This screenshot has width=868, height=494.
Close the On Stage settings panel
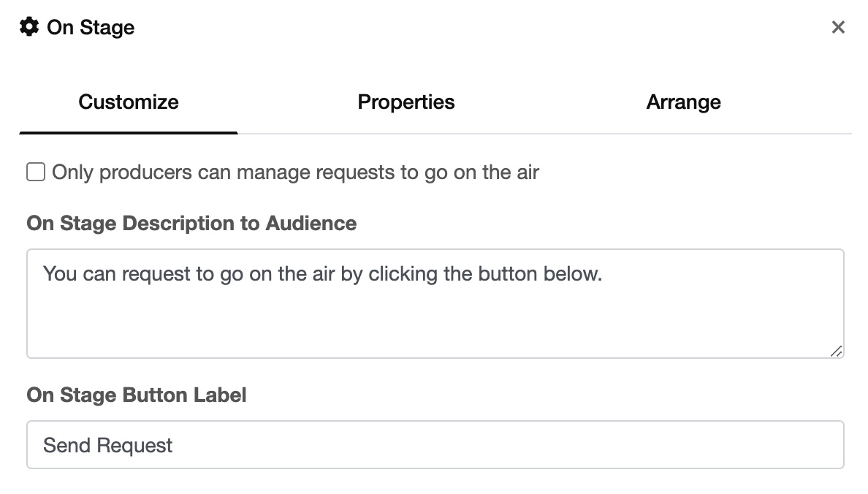point(838,28)
